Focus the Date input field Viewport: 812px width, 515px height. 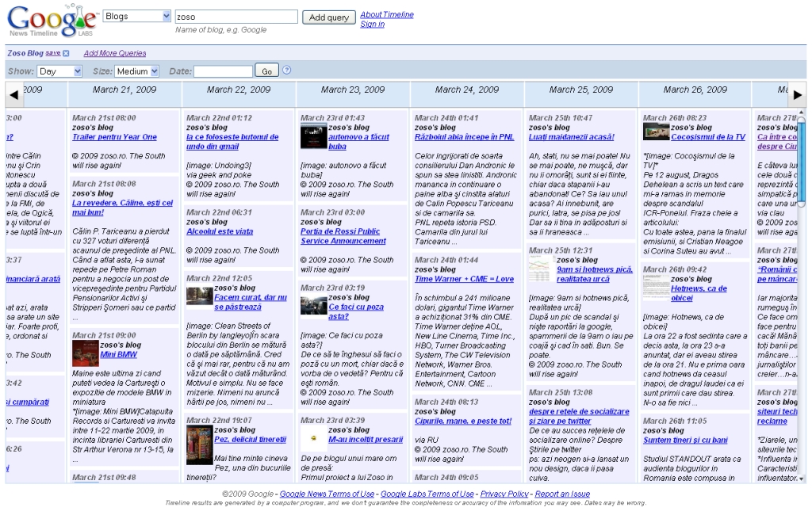tap(223, 71)
